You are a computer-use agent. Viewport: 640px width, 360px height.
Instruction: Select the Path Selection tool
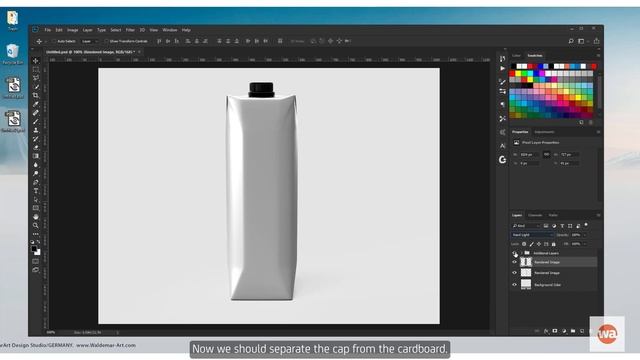36,200
